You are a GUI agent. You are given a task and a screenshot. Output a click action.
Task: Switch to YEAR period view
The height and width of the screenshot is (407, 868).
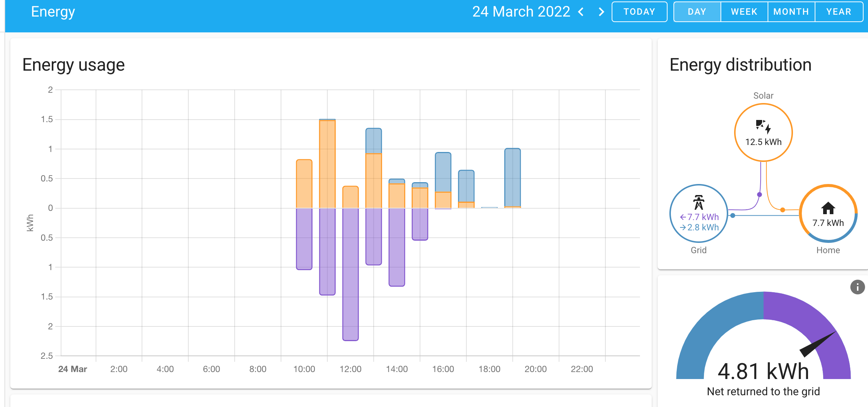839,12
